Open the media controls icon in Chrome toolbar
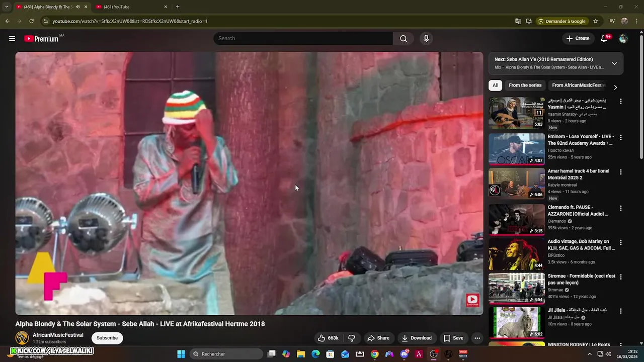644x362 pixels. [612, 21]
